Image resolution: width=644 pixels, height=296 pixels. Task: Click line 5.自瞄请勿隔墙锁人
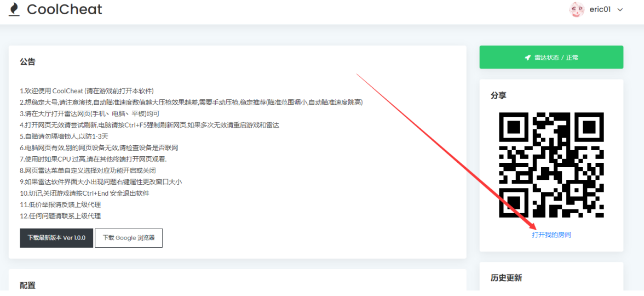[x=64, y=136]
